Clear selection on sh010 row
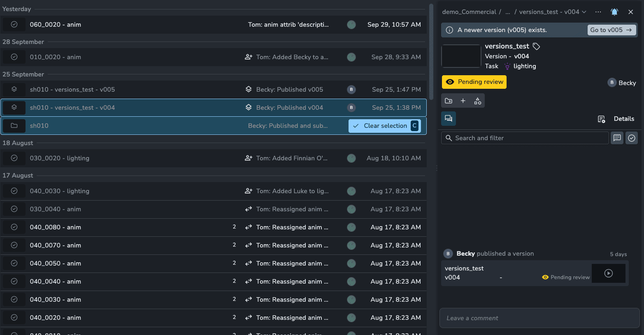The image size is (644, 335). pos(385,126)
